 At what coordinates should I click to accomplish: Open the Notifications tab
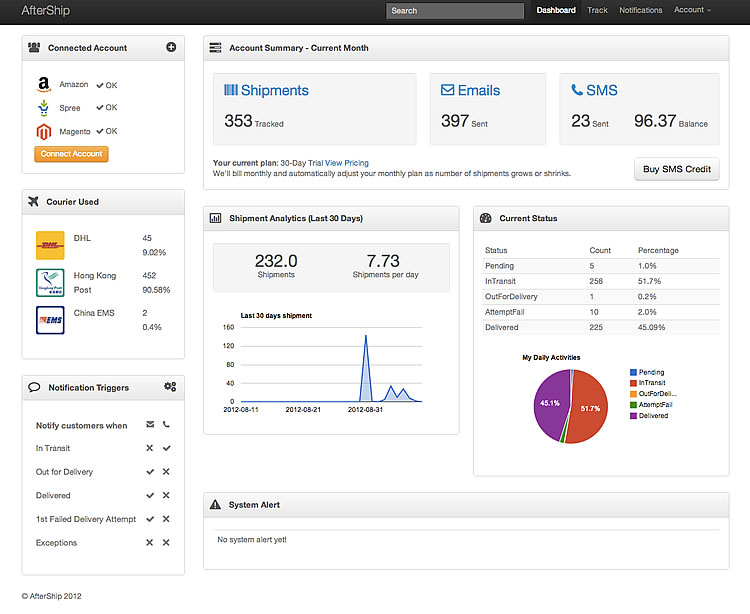[x=640, y=10]
